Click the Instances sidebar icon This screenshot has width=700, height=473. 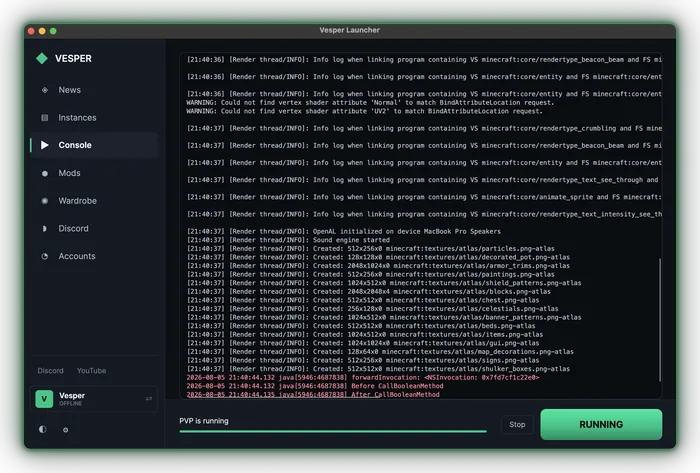point(45,118)
